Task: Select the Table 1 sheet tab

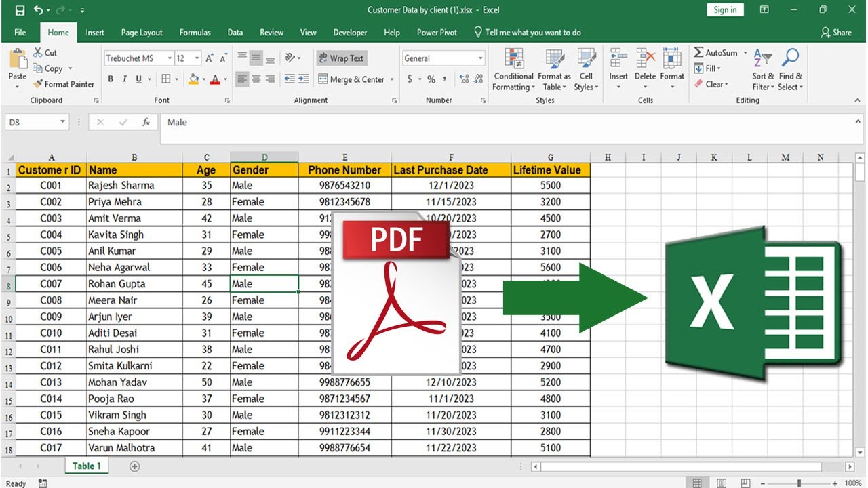Action: click(x=87, y=466)
